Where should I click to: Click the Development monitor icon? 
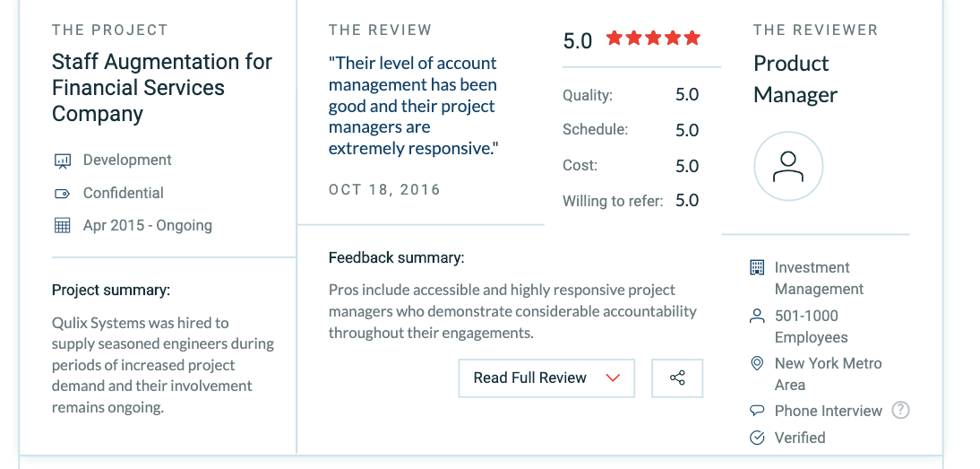(x=63, y=161)
